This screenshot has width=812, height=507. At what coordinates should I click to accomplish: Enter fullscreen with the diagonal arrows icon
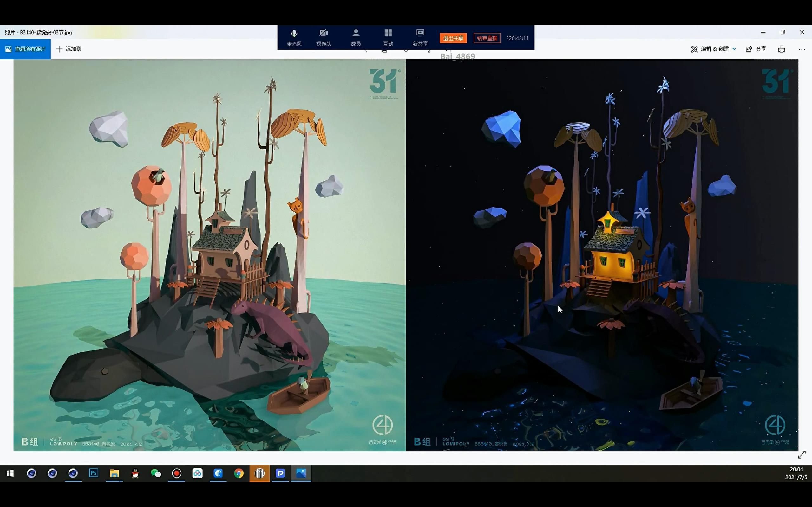pyautogui.click(x=802, y=455)
